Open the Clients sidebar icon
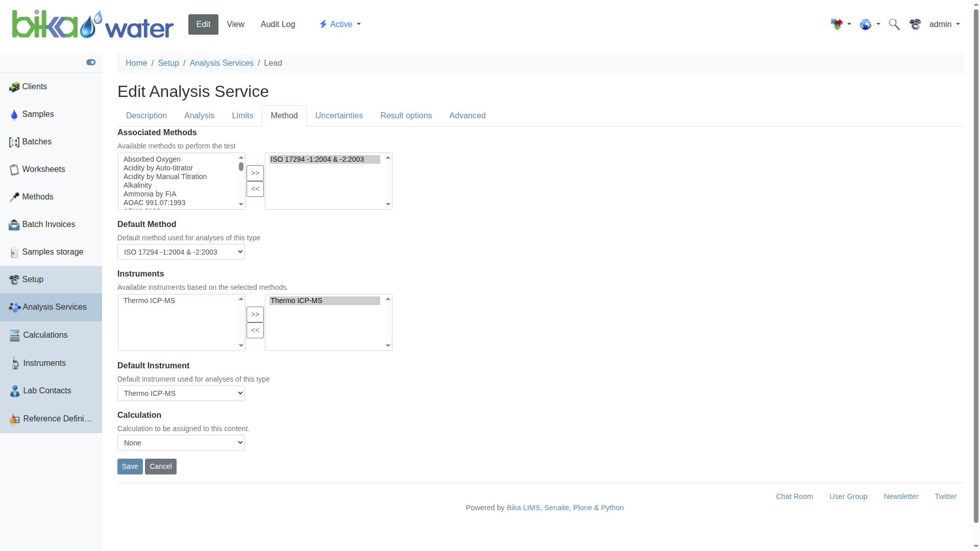Image resolution: width=980 pixels, height=551 pixels. [14, 87]
